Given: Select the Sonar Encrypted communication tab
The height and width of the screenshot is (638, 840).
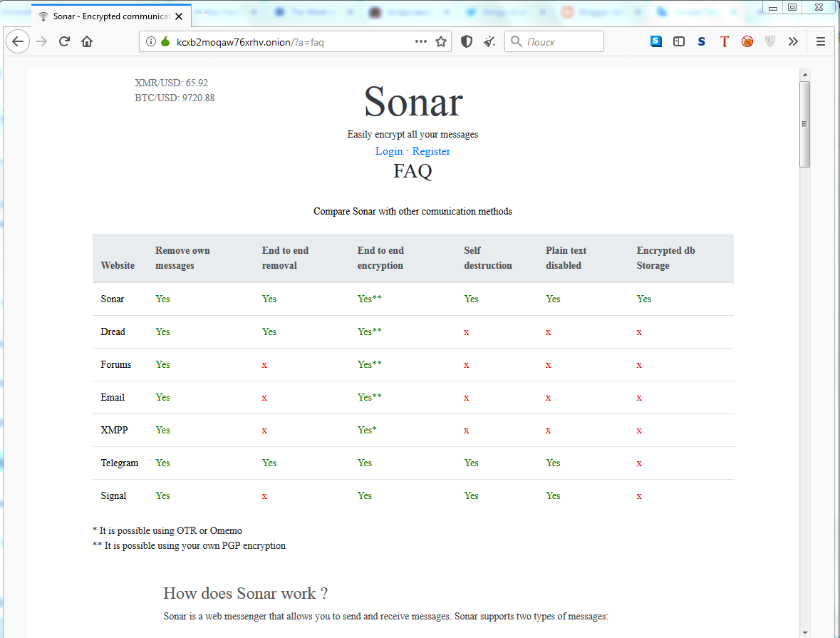Looking at the screenshot, I should [111, 16].
